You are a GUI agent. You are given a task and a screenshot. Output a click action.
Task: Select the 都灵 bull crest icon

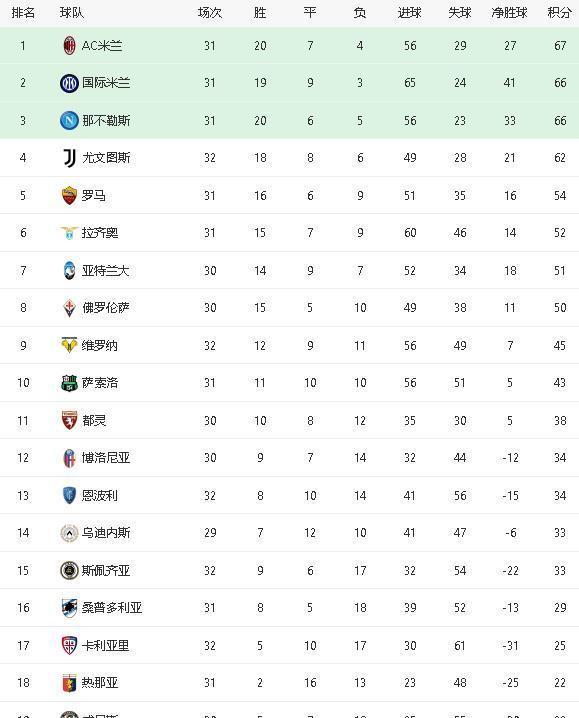[69, 420]
